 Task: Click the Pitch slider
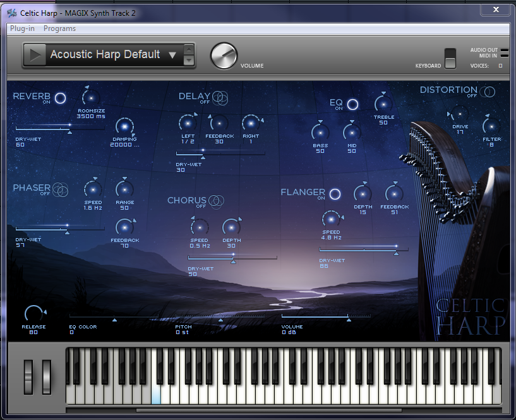tap(220, 317)
